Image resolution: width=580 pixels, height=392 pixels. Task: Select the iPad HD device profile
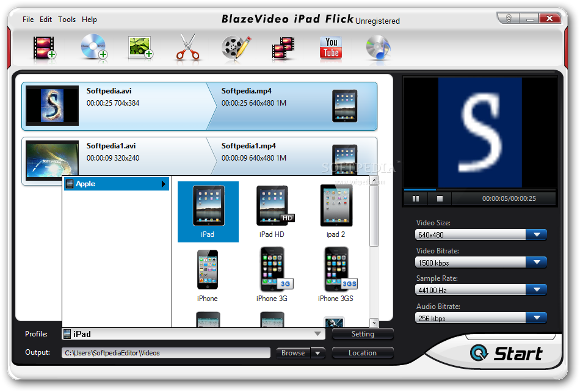click(272, 211)
